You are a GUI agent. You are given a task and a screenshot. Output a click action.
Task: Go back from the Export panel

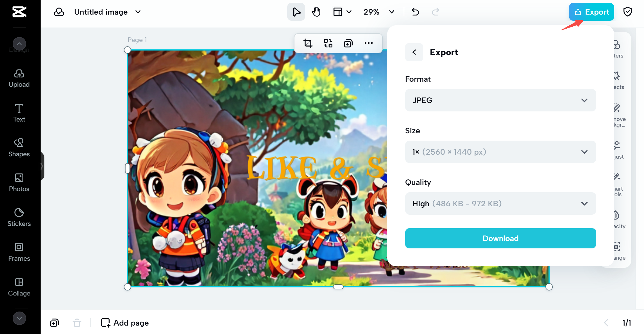click(414, 52)
